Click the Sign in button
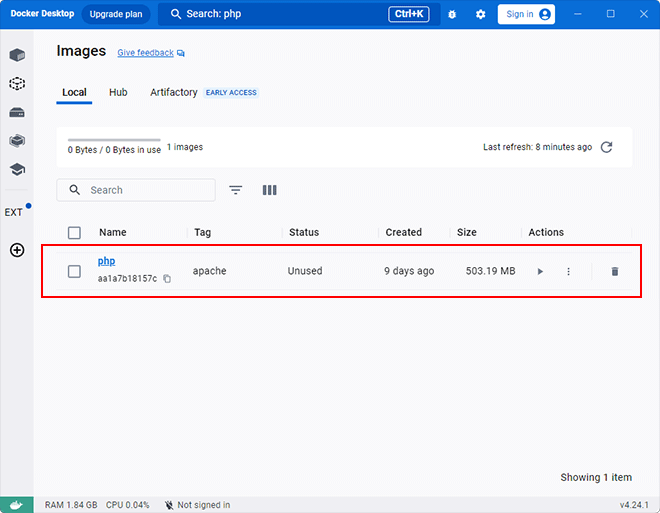The image size is (660, 513). pos(526,14)
